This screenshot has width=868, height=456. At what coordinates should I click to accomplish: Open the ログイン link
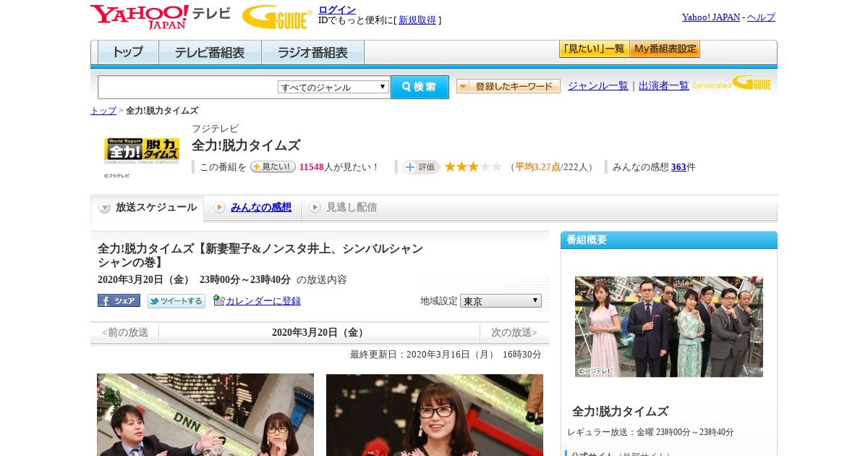(x=337, y=9)
